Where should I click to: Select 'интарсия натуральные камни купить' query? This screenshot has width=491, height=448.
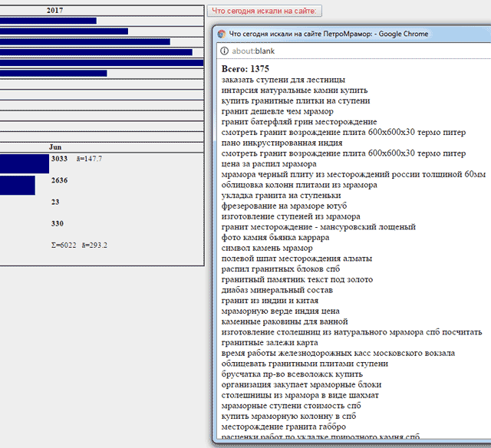295,91
